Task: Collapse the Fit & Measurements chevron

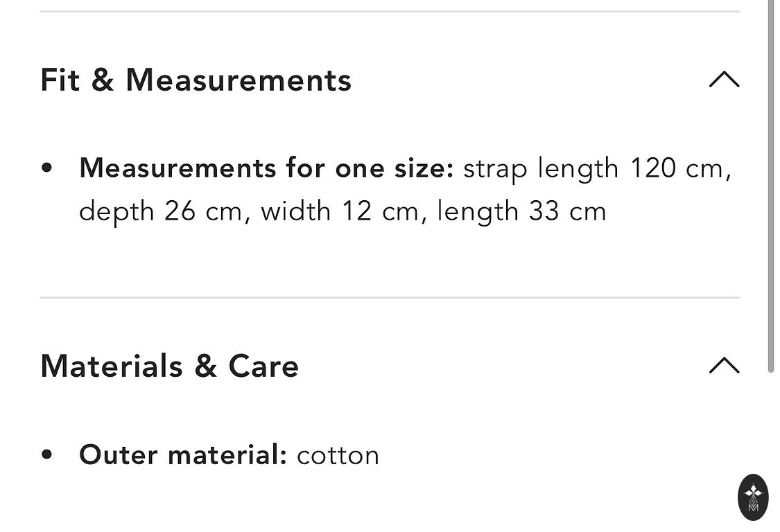Action: pyautogui.click(x=724, y=80)
